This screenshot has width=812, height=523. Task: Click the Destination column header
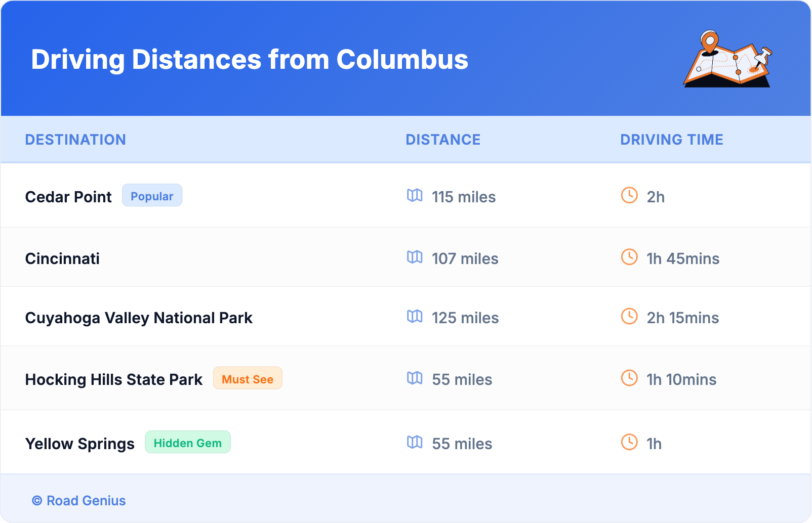75,140
